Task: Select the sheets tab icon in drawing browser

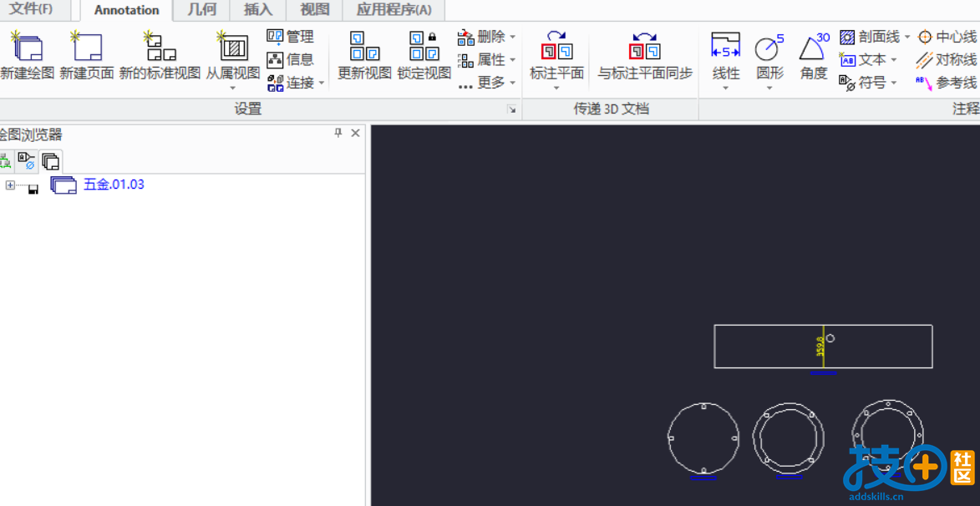Action: (50, 162)
